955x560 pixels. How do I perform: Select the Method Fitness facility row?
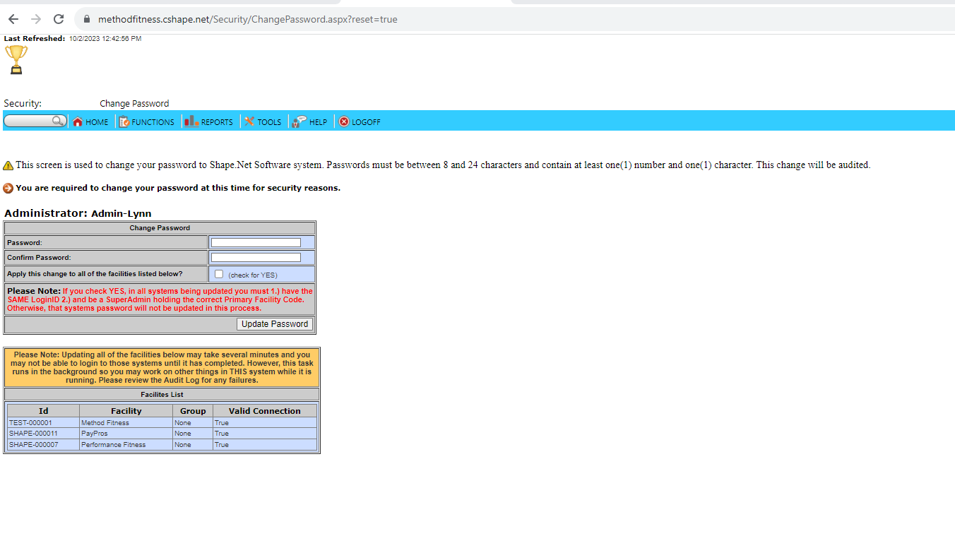105,423
